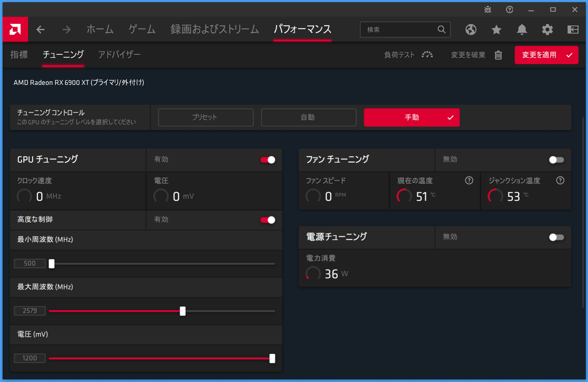The height and width of the screenshot is (382, 588).
Task: Open settings gear icon
Action: pyautogui.click(x=548, y=29)
